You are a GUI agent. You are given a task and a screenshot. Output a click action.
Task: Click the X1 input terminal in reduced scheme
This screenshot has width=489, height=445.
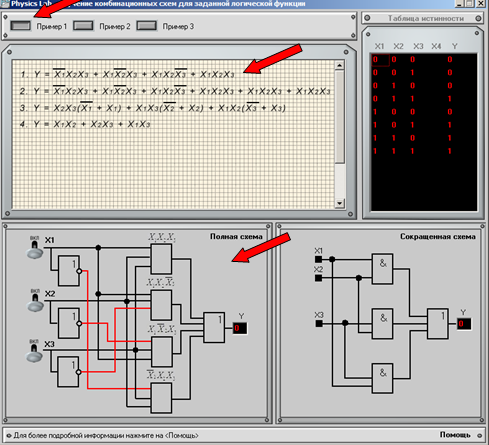tap(318, 259)
